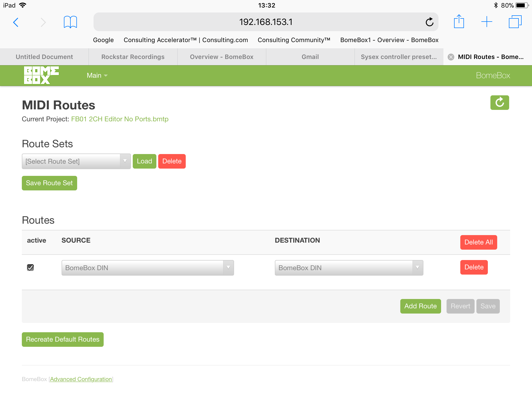Click the active column header
532x399 pixels.
point(36,240)
